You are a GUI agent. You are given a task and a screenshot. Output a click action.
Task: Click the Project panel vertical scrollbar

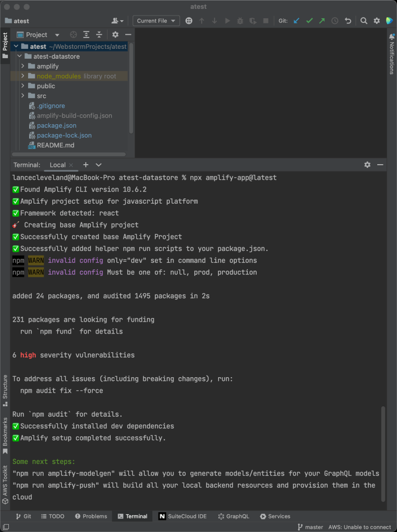[131, 88]
